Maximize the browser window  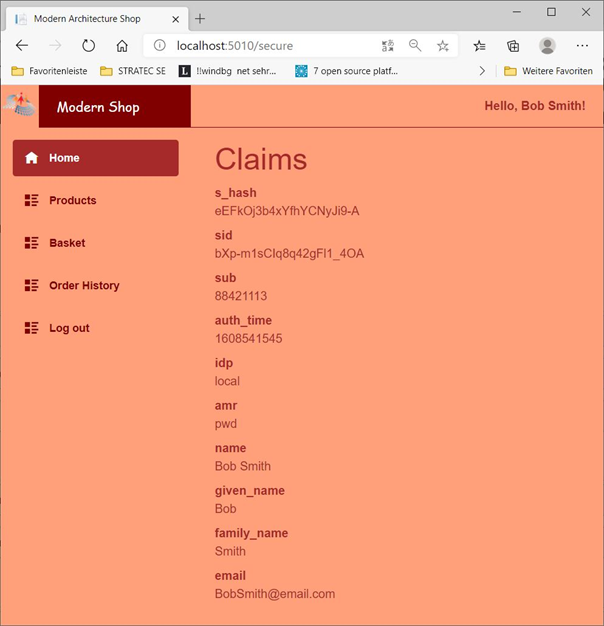tap(551, 12)
